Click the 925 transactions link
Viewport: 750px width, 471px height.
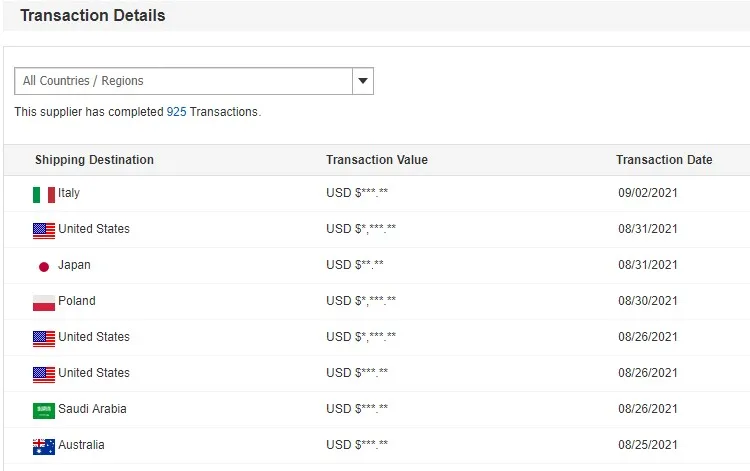(176, 112)
